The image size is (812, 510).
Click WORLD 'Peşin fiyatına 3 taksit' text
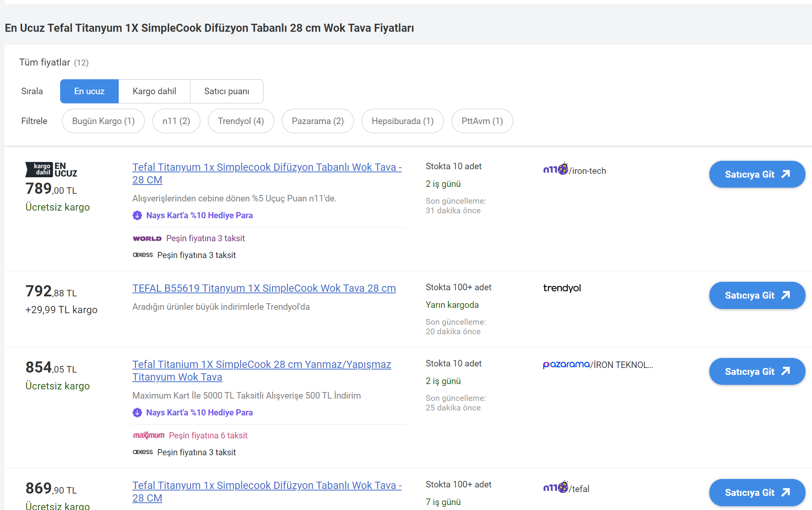(x=205, y=239)
